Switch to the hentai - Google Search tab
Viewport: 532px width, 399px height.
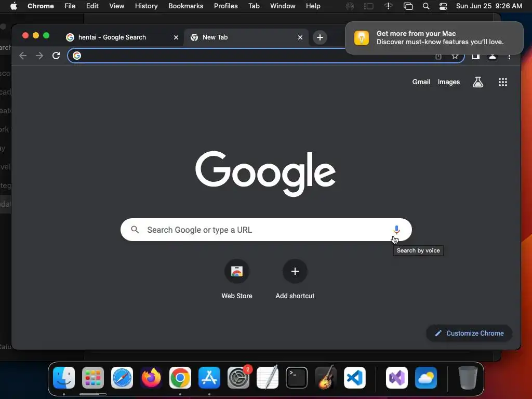coord(122,37)
